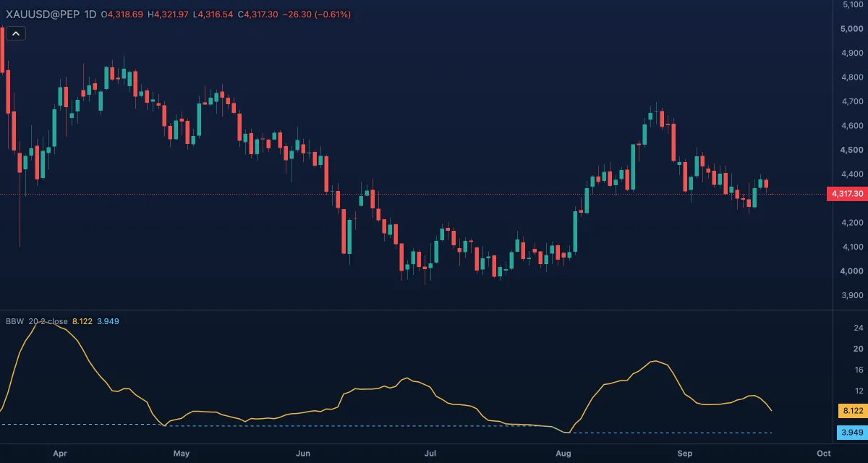Click the blue 3.949 label on the indicator axis
868x463 pixels.
coord(851,433)
